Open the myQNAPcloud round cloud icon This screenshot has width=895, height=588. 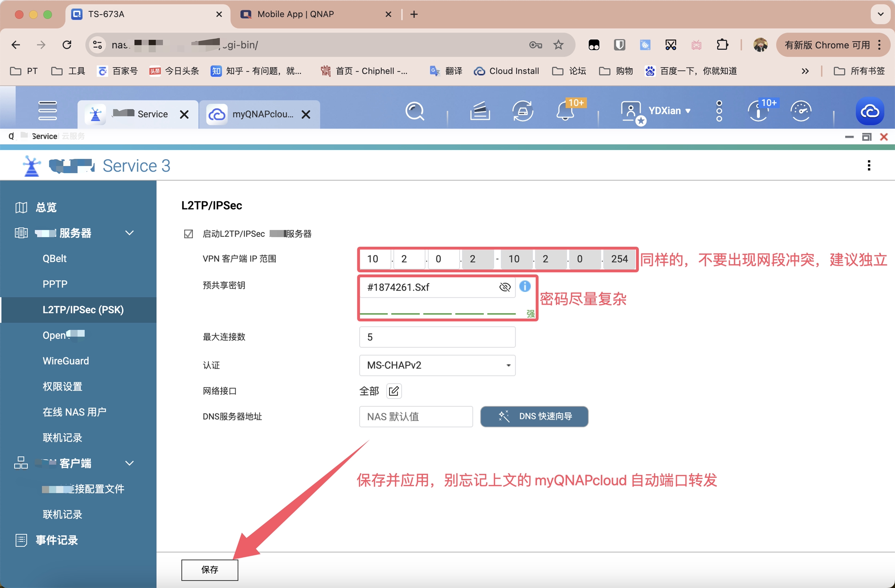pos(870,111)
